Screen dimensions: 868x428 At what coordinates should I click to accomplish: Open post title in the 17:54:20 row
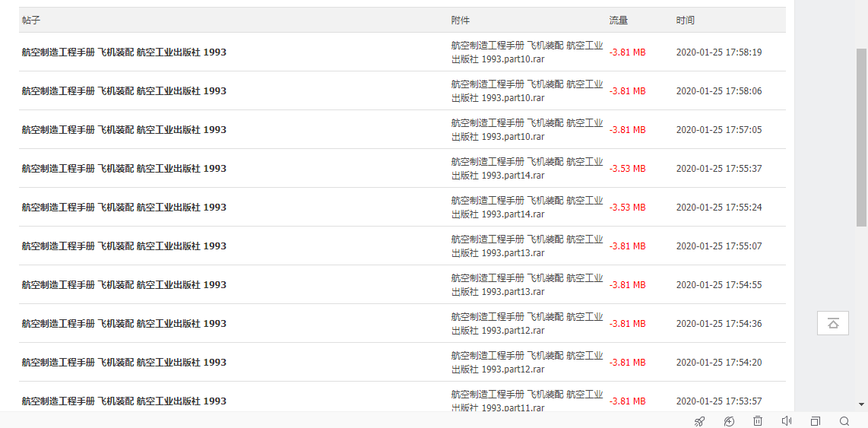click(x=124, y=363)
